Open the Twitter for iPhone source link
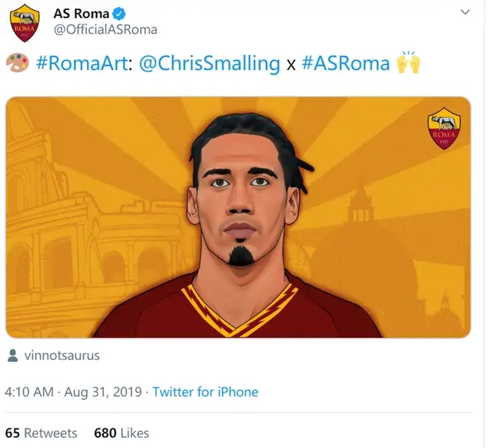Image resolution: width=488 pixels, height=448 pixels. [x=205, y=392]
